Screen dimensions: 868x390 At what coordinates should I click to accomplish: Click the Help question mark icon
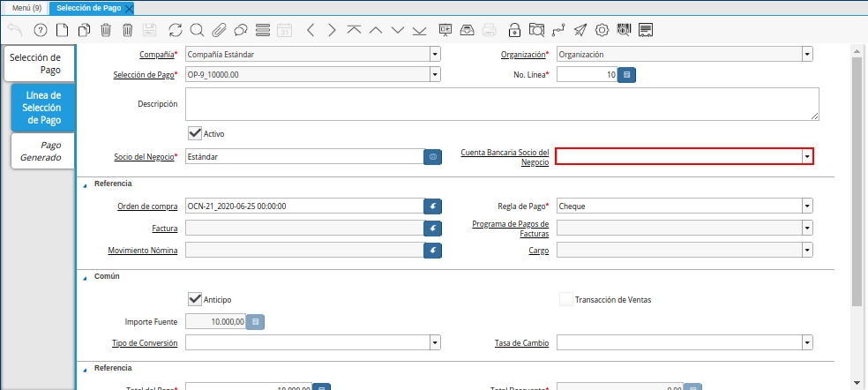coord(40,30)
